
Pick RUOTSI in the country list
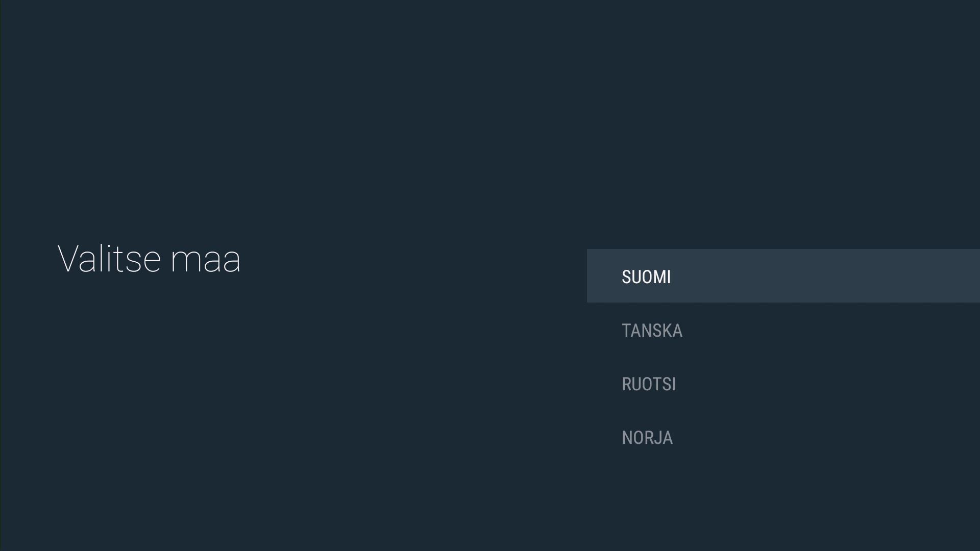point(649,384)
